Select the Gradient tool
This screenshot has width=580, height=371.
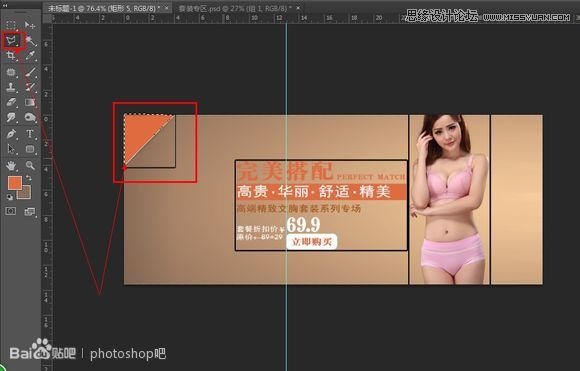(30, 102)
